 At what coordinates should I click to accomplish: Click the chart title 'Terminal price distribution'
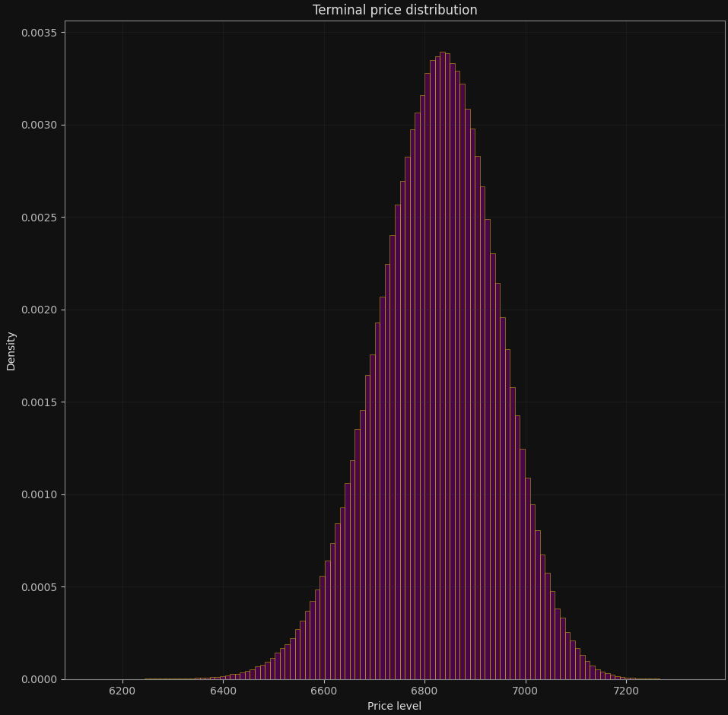[394, 10]
